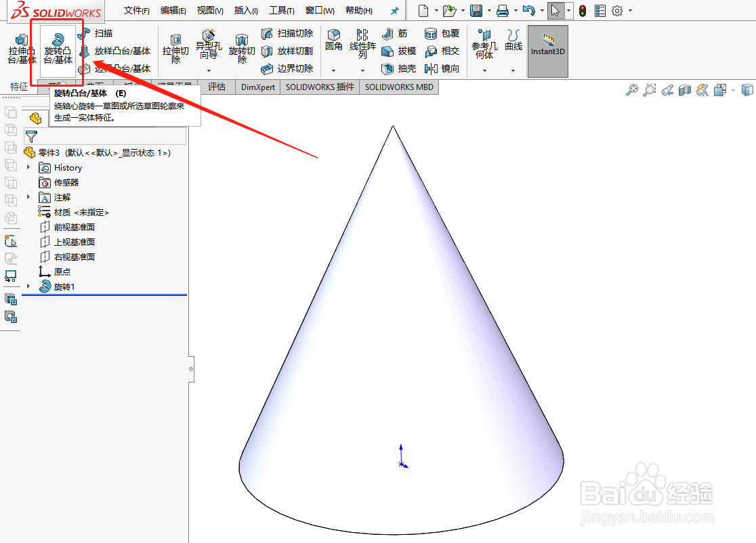Select the Intersect (相交) tool
The height and width of the screenshot is (543, 756).
click(442, 51)
